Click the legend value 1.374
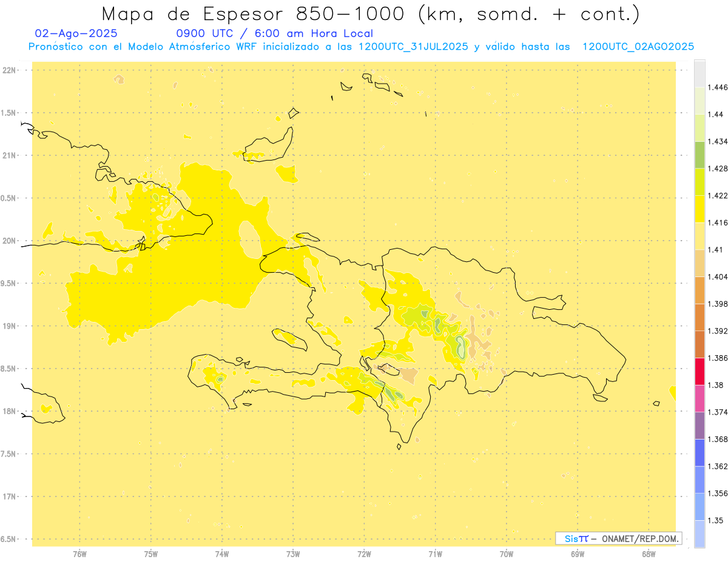This screenshot has height=562, width=728. click(717, 412)
